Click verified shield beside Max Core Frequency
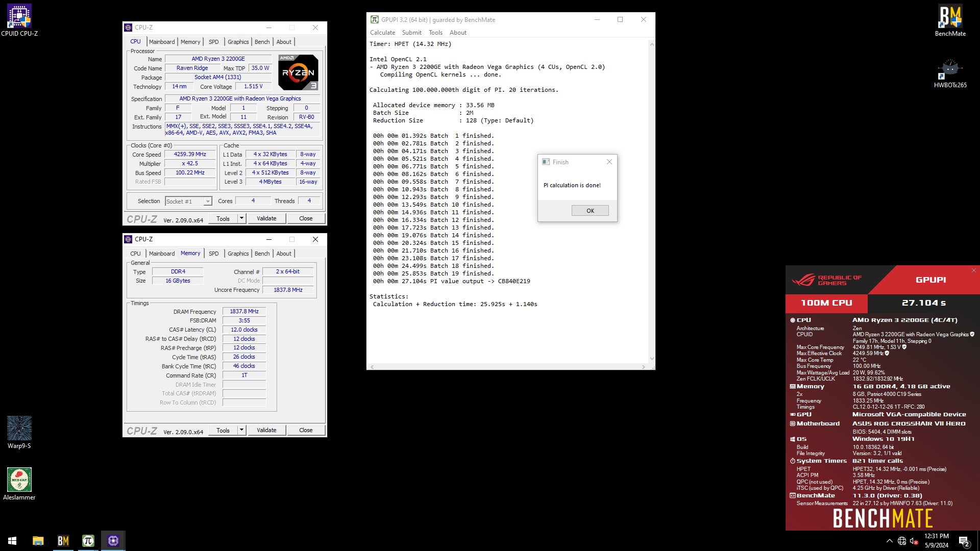This screenshot has width=980, height=551. (904, 347)
